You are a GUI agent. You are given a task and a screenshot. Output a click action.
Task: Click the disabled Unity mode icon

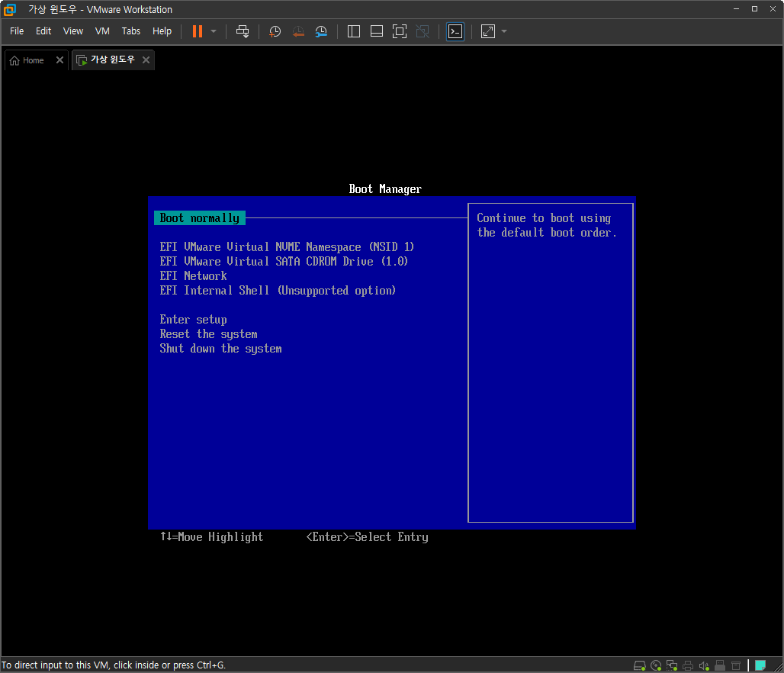click(x=423, y=31)
